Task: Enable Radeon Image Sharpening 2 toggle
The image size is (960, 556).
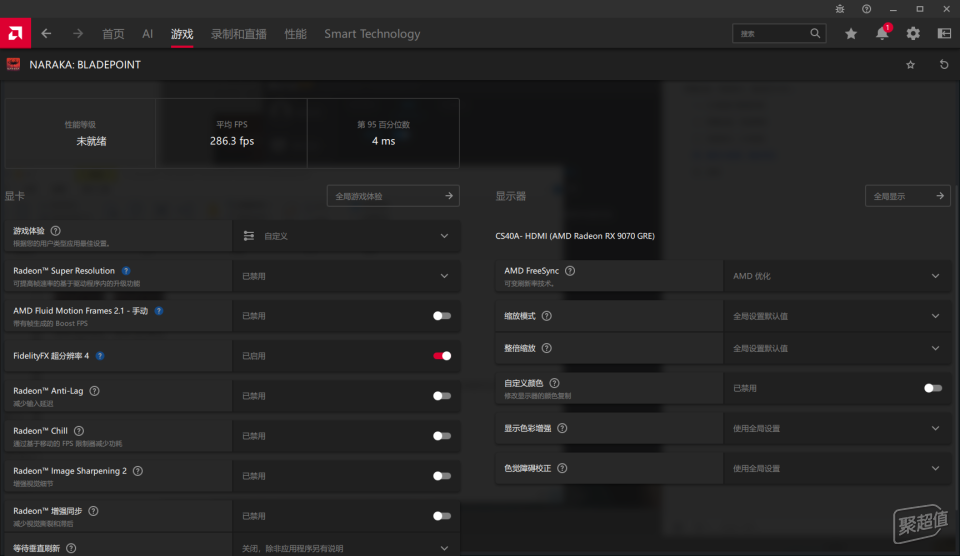Action: point(442,476)
